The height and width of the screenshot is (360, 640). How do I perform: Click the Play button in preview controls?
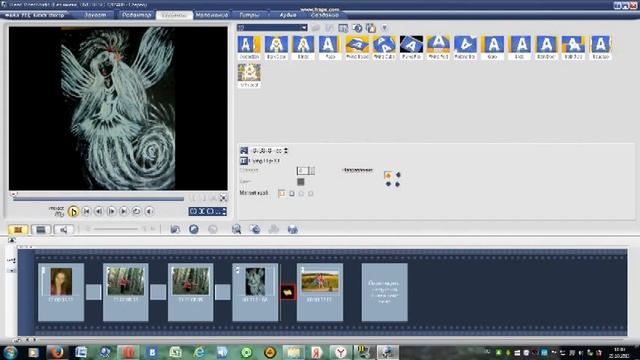(73, 211)
